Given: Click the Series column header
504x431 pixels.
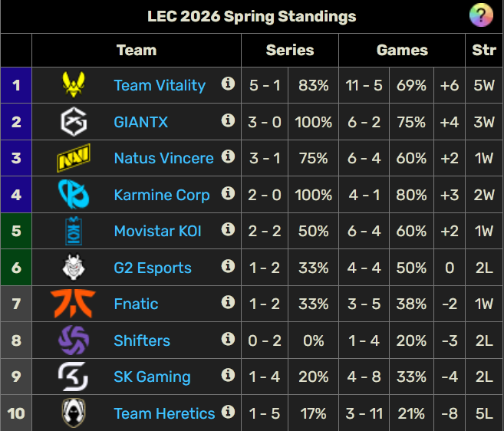Looking at the screenshot, I should (x=290, y=51).
